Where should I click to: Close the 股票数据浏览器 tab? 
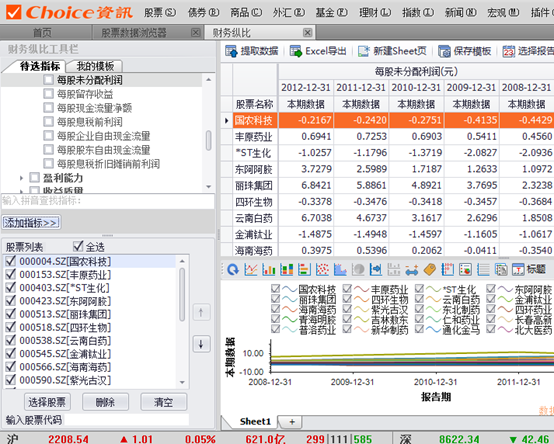[195, 33]
